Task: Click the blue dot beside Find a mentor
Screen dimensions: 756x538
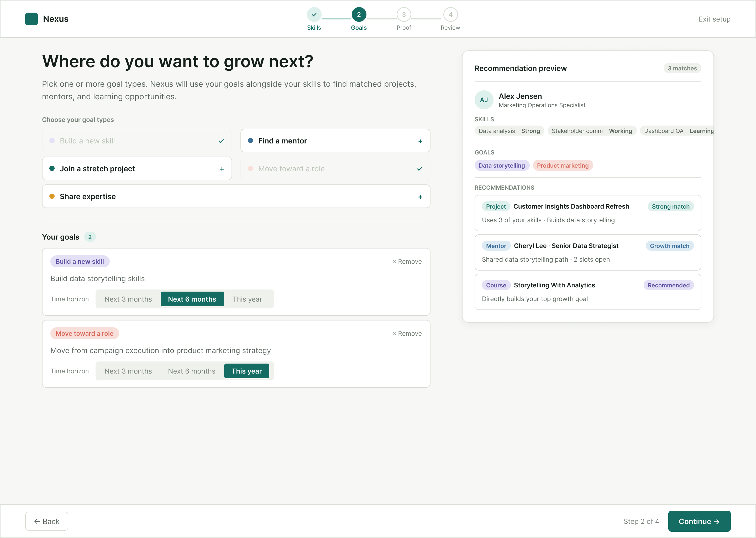Action: [251, 141]
